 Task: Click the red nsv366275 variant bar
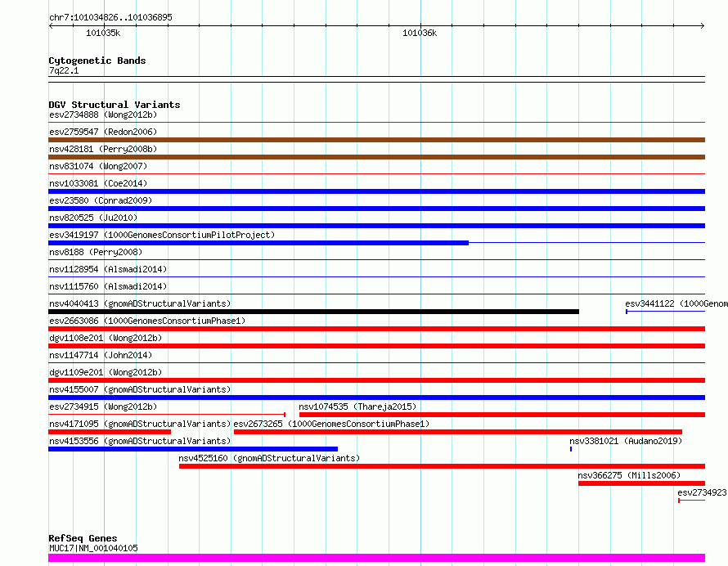[x=641, y=483]
